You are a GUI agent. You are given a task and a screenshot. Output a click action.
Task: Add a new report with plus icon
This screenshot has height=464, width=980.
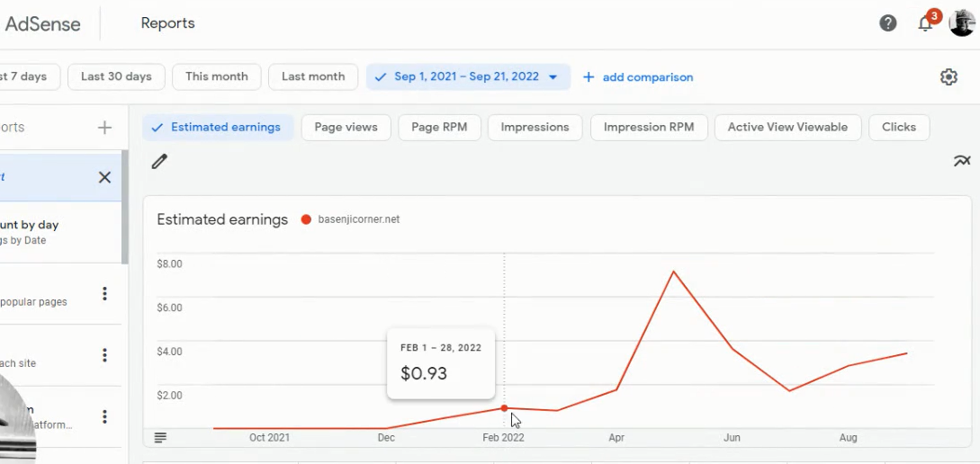104,128
